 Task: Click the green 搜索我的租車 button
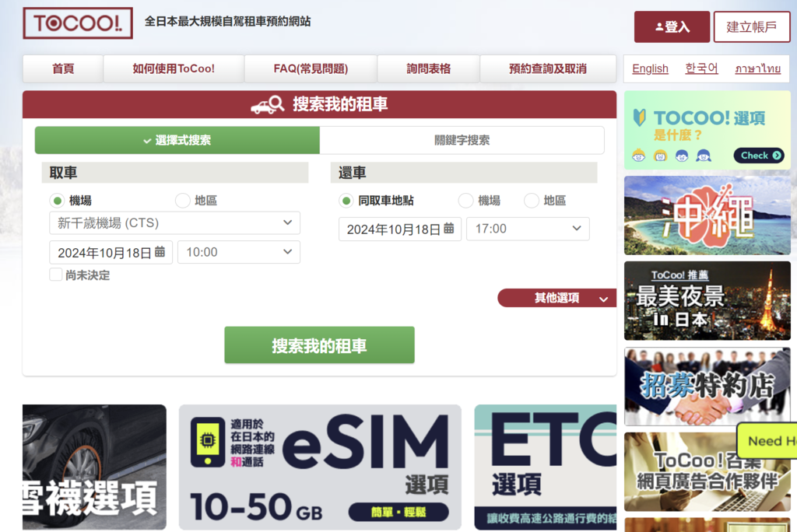pyautogui.click(x=319, y=345)
